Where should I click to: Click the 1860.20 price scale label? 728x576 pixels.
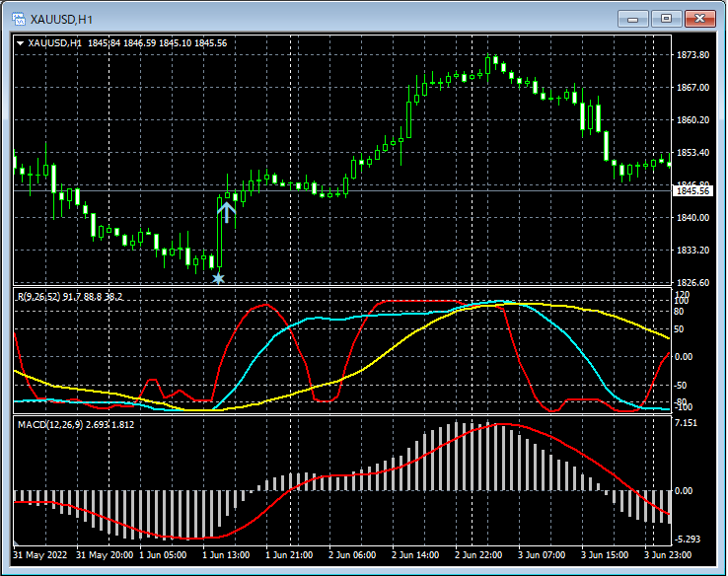tap(693, 120)
